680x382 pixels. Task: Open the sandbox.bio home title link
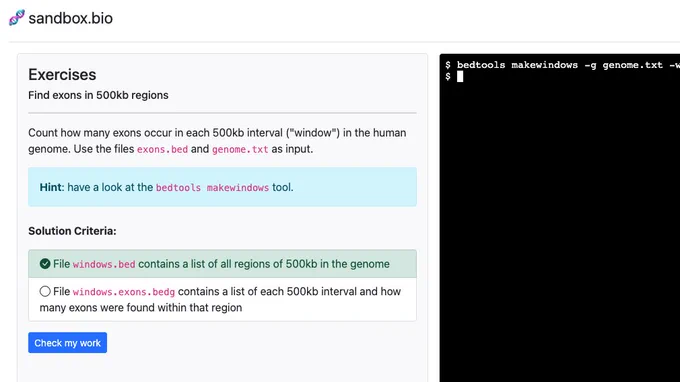[x=70, y=18]
